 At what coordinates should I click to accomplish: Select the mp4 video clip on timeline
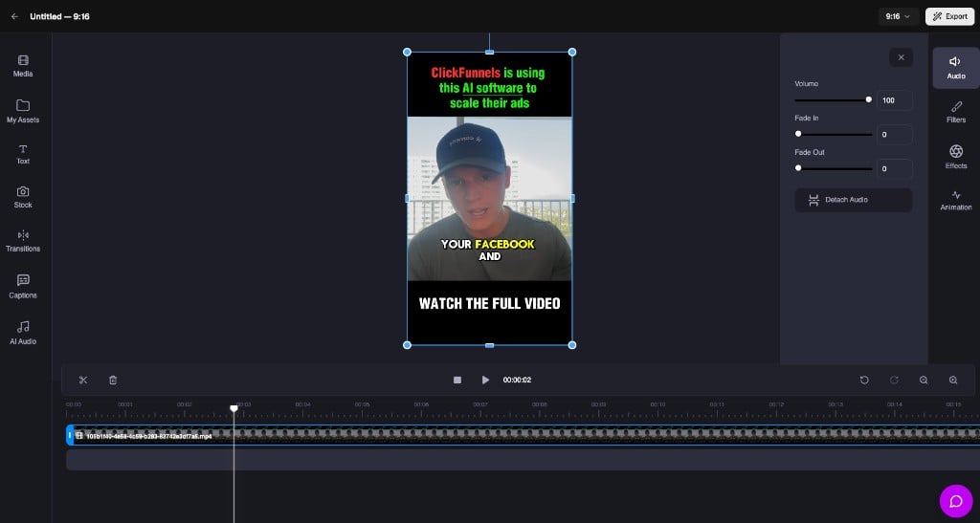coord(525,435)
